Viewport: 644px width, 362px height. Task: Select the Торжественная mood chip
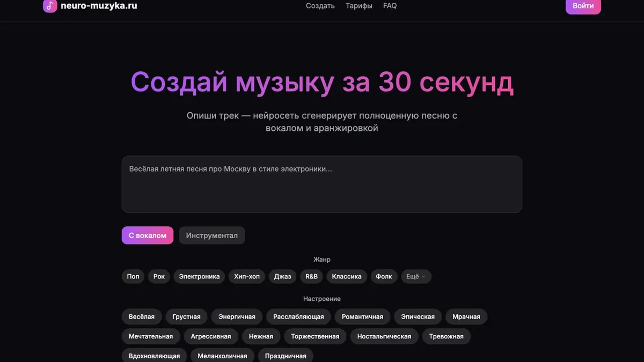click(x=315, y=337)
